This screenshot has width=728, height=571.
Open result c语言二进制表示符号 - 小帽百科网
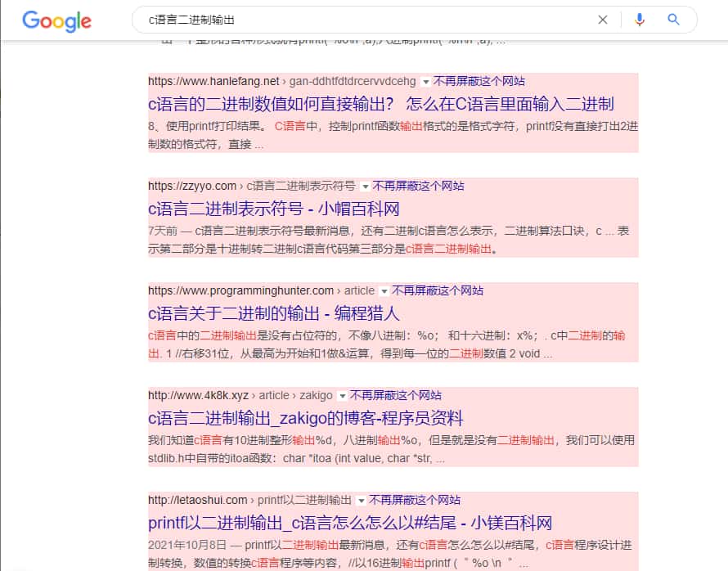point(274,209)
